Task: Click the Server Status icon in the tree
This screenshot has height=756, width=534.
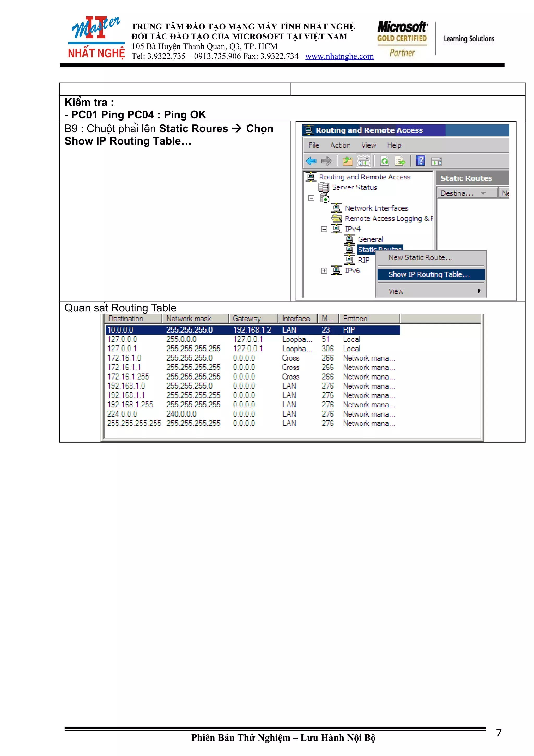Action: pyautogui.click(x=324, y=187)
